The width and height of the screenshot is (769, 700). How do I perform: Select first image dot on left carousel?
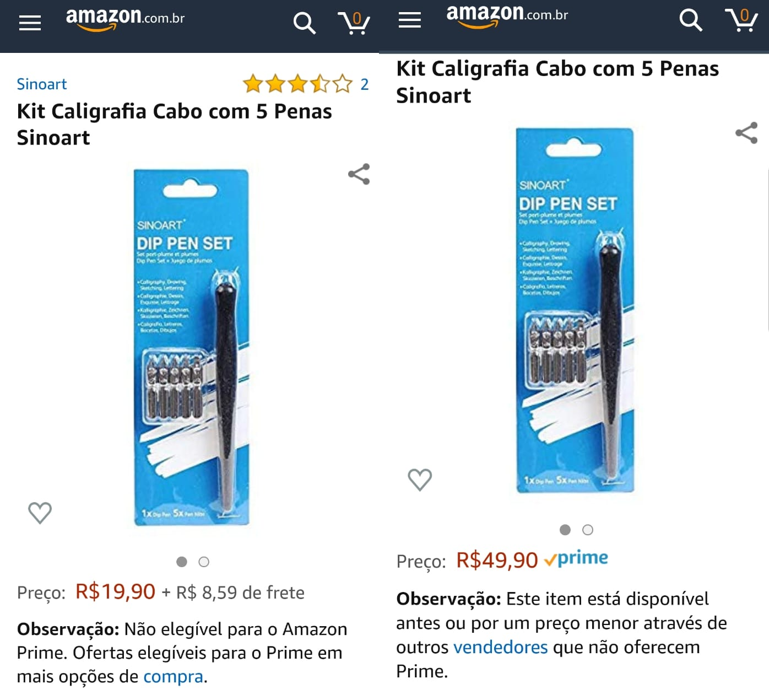pyautogui.click(x=182, y=562)
